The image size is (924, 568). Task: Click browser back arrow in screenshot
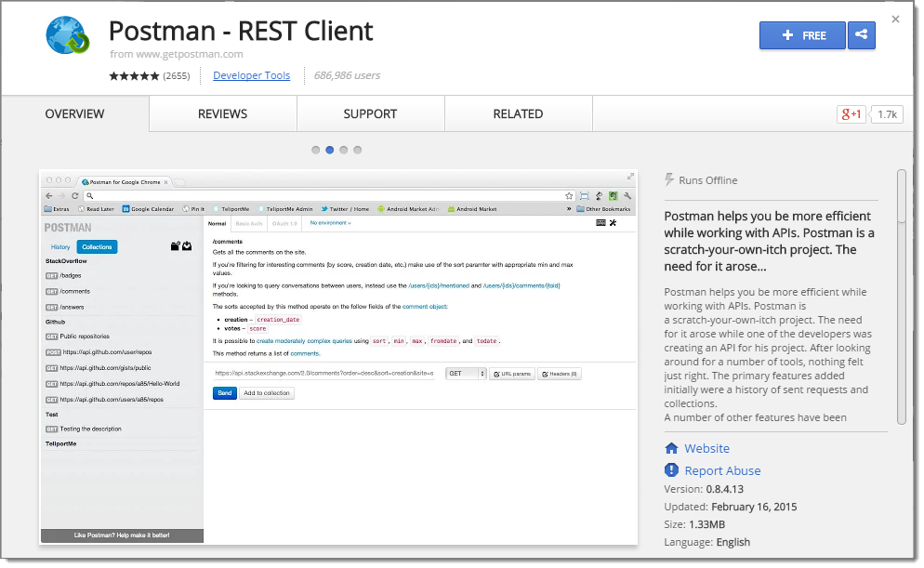pos(49,195)
